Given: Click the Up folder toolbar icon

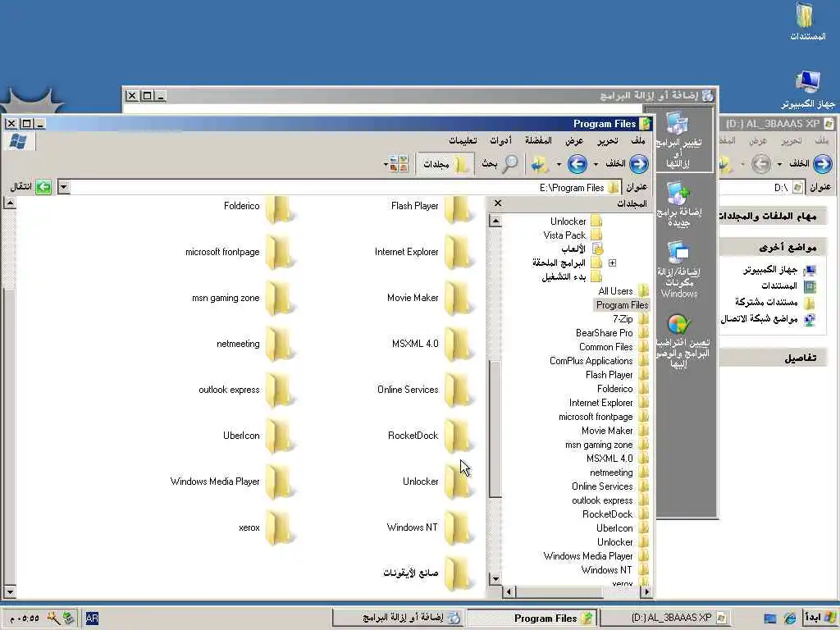Looking at the screenshot, I should click(539, 164).
